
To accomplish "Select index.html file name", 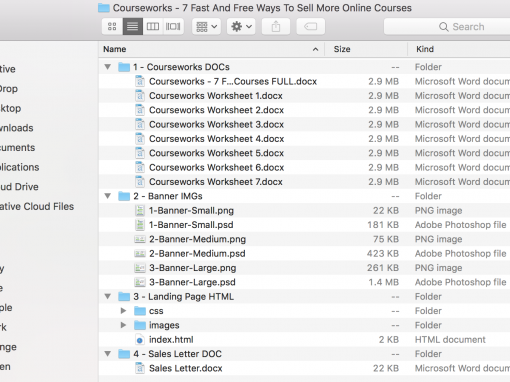I will 171,340.
